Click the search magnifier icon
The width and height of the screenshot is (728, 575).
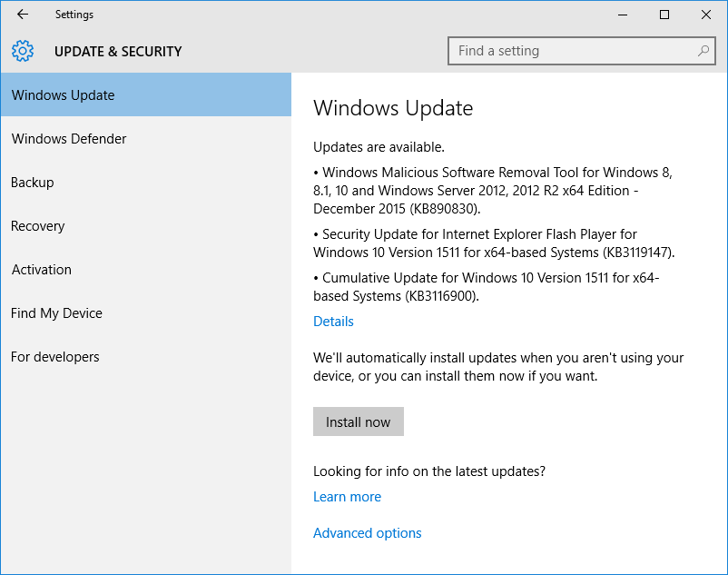coord(703,51)
